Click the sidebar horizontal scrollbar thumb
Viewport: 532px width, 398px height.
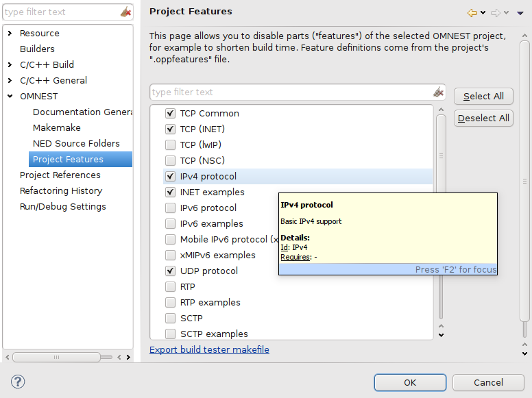pyautogui.click(x=57, y=357)
